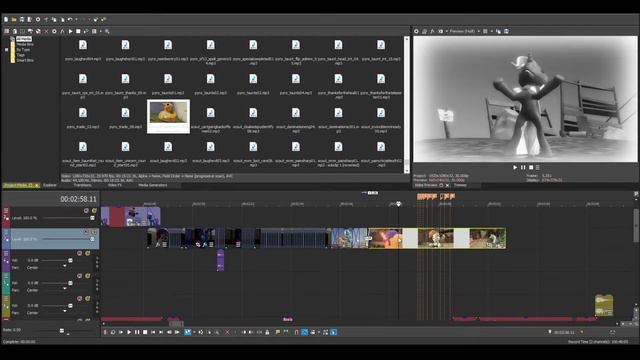Paste with the top toolbar Paste icon
This screenshot has width=640, height=360.
(x=62, y=19)
